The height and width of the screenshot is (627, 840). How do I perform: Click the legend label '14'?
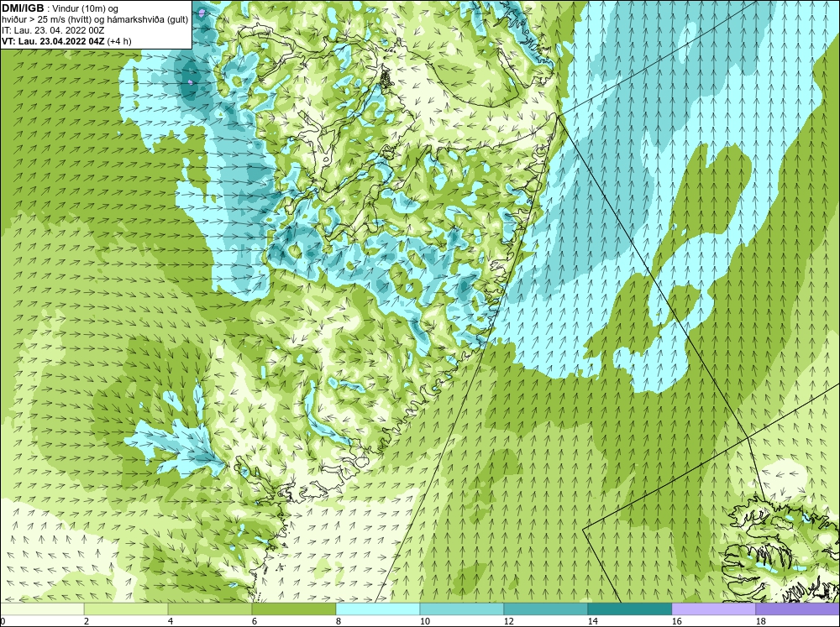[x=592, y=621]
